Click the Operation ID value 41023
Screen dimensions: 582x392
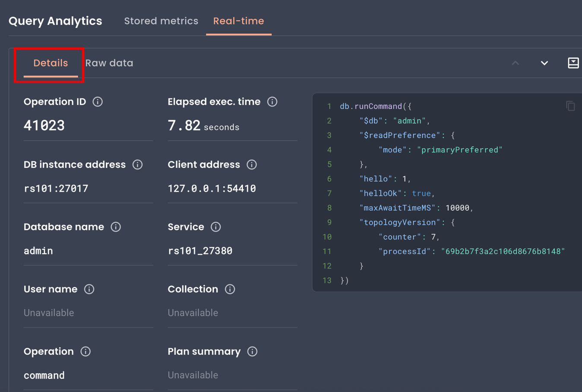(44, 126)
